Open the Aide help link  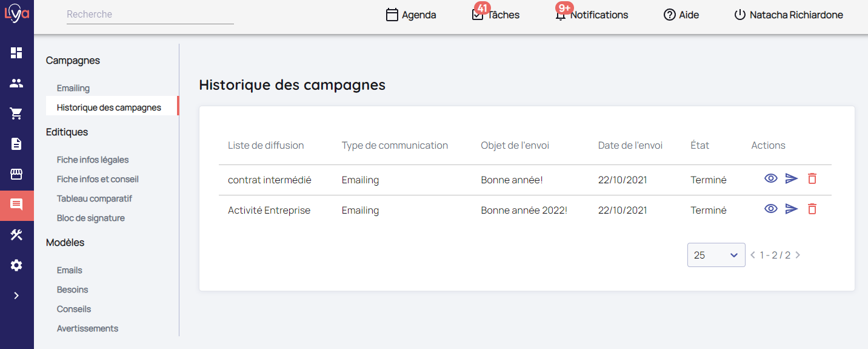coord(681,15)
